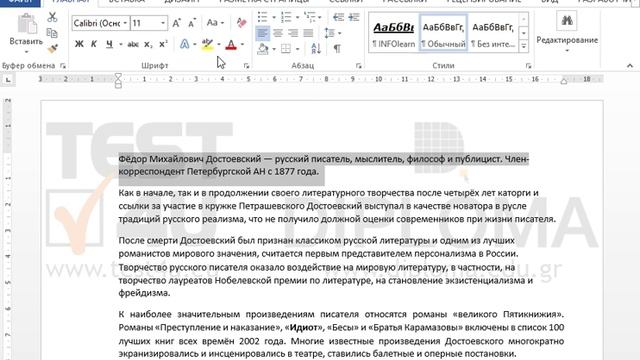Open the Шрифт dialog launcher
This screenshot has height=360, width=640.
pos(246,66)
